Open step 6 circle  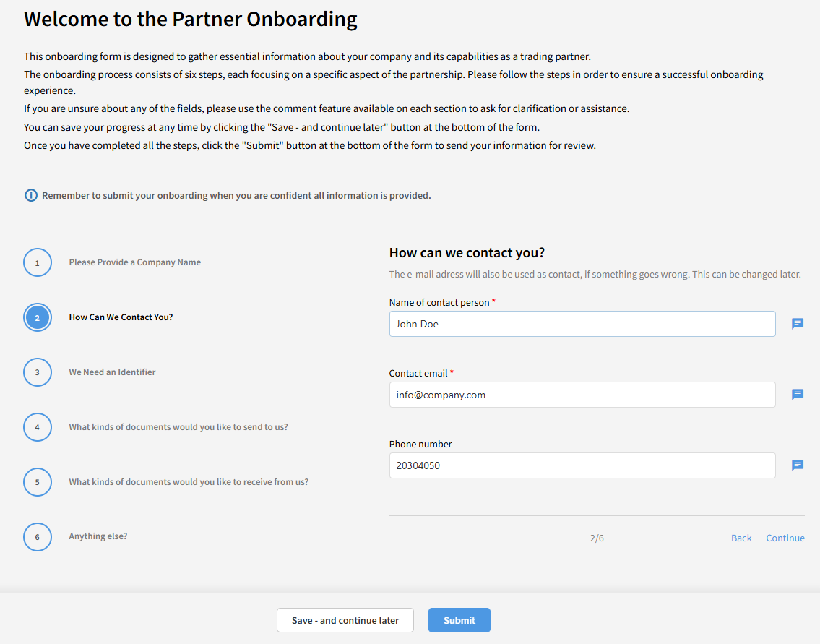(38, 537)
